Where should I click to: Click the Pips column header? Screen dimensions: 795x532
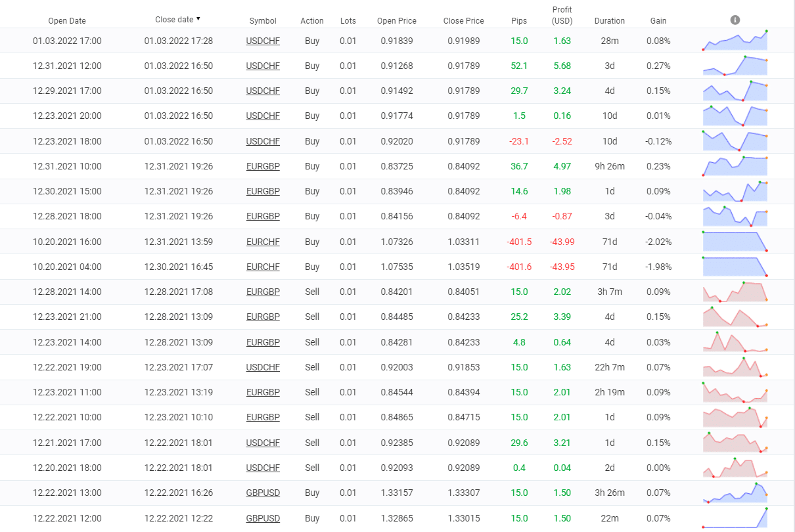pos(519,21)
